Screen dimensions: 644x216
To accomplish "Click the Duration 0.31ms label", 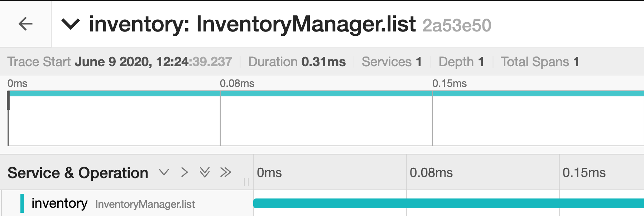I will tap(297, 62).
